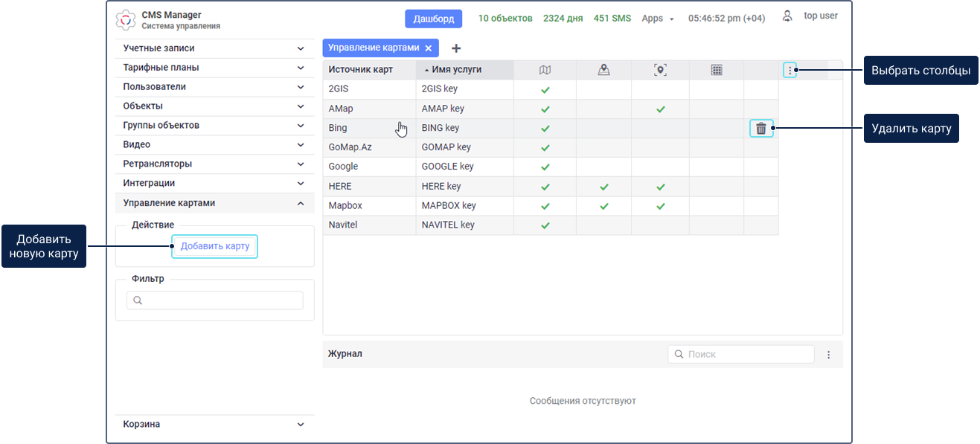The image size is (980, 444).
Task: Click the AMap geocoding checkmark
Action: click(660, 109)
